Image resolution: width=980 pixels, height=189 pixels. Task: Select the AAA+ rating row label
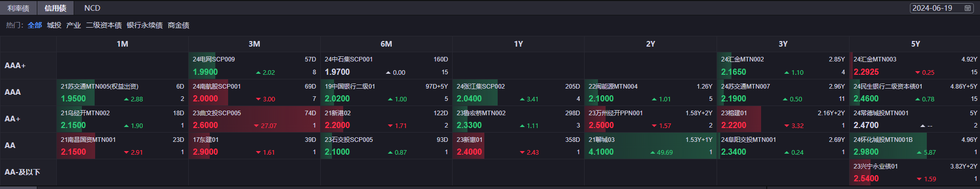[x=15, y=66]
